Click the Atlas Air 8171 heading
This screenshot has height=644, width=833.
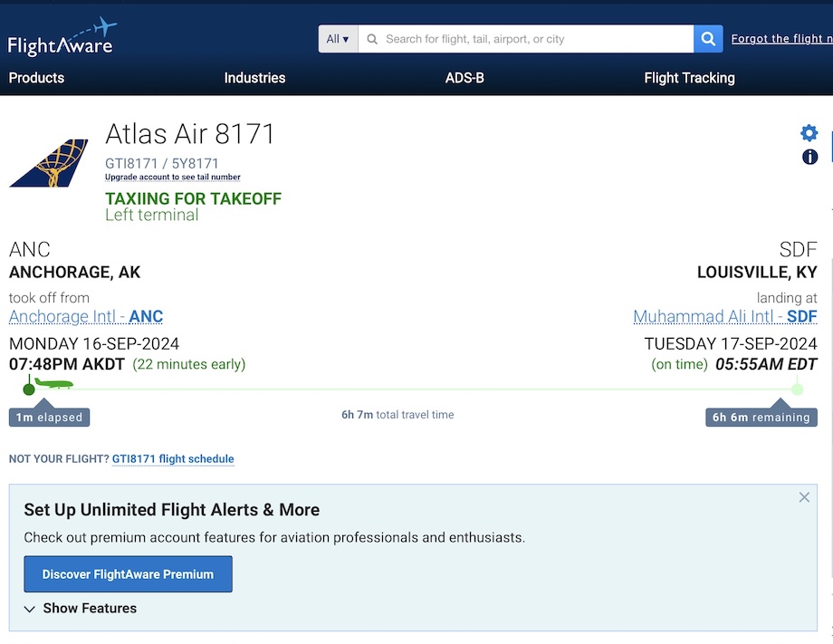tap(189, 133)
